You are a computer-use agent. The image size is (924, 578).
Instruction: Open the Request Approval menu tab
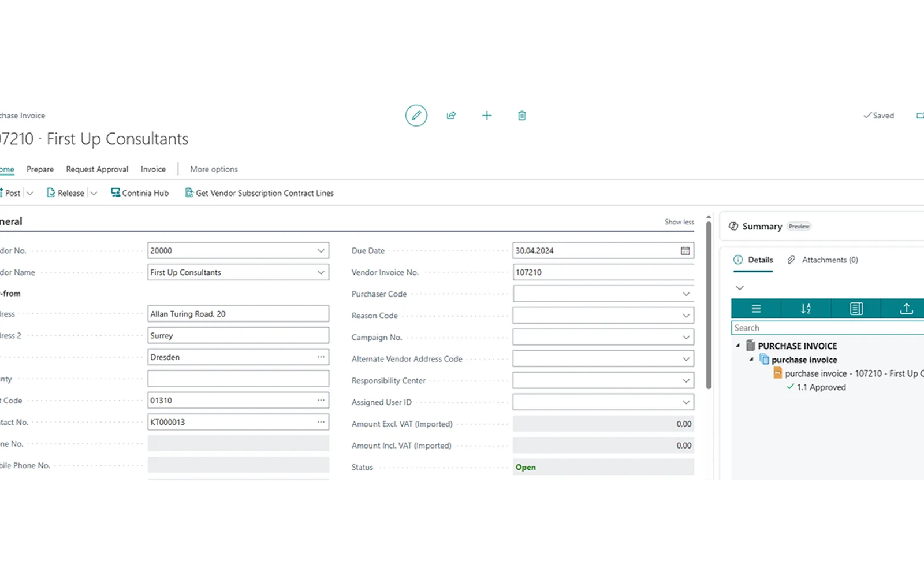tap(97, 169)
